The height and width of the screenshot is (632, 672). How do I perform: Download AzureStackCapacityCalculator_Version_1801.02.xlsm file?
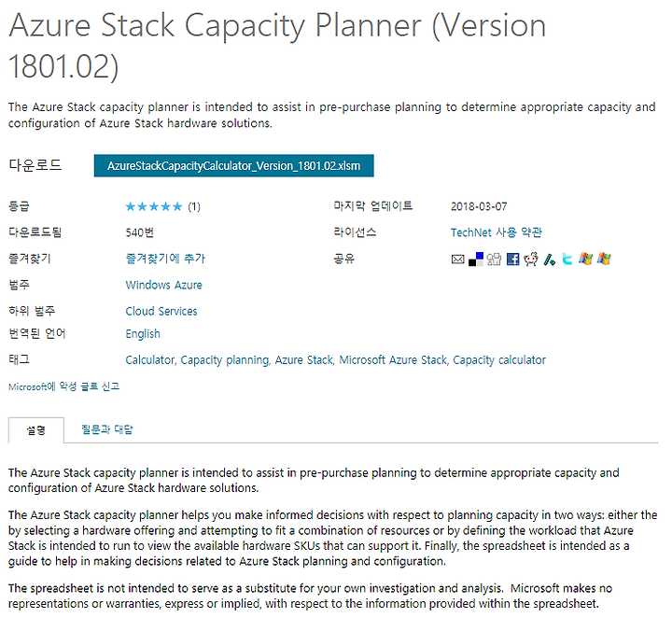pyautogui.click(x=233, y=165)
